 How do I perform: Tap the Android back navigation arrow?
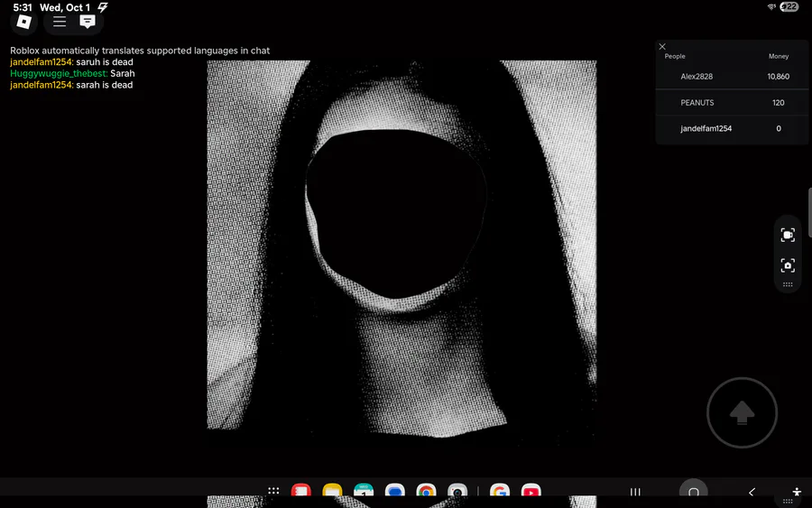[x=752, y=492]
